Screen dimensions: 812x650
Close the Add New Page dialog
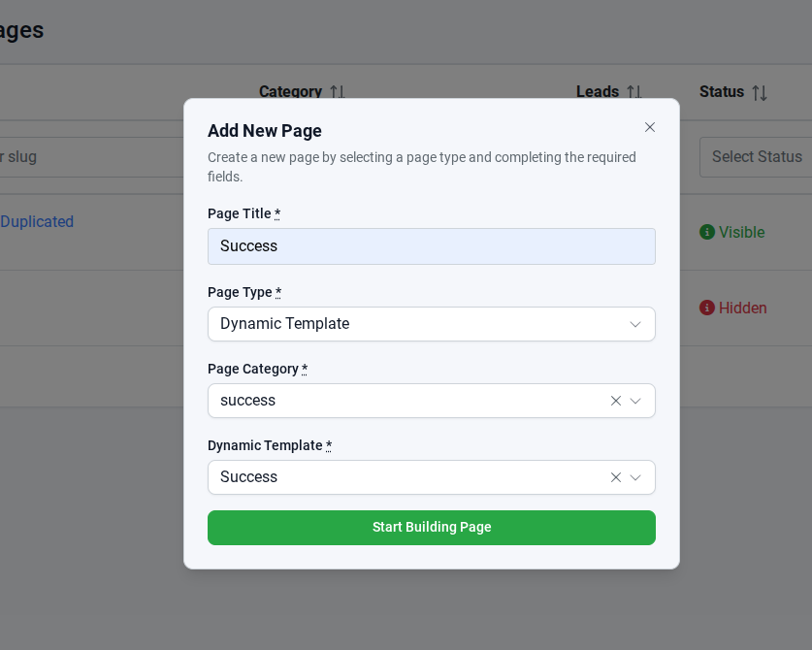[x=650, y=127]
